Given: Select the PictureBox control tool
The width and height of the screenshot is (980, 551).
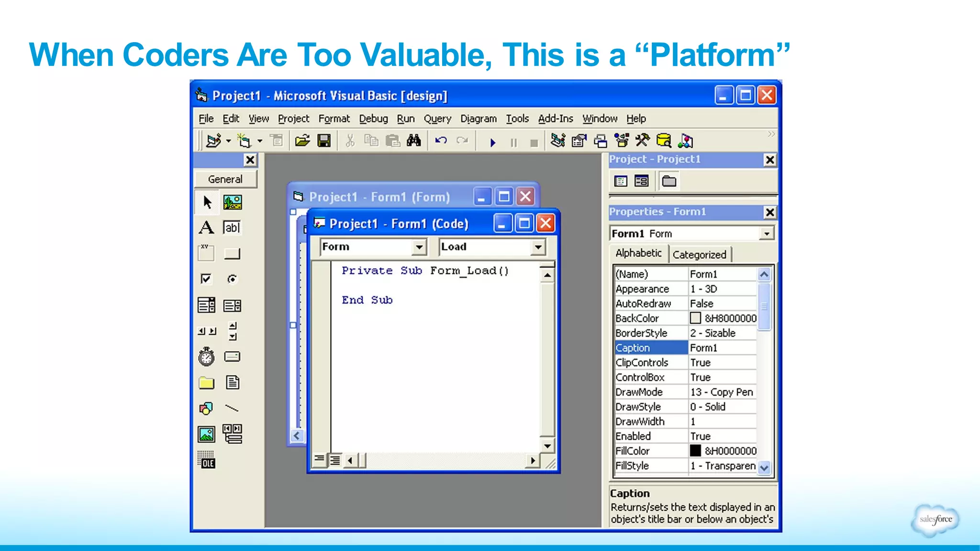Looking at the screenshot, I should click(x=233, y=202).
